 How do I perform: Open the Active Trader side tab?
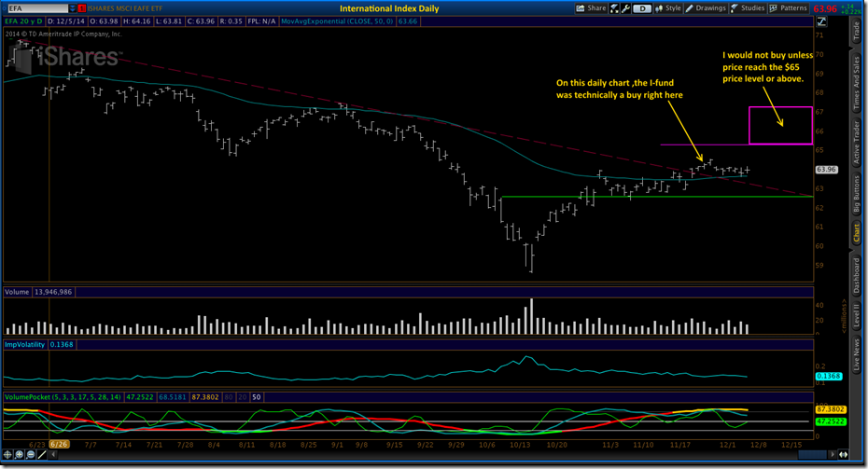pos(857,143)
